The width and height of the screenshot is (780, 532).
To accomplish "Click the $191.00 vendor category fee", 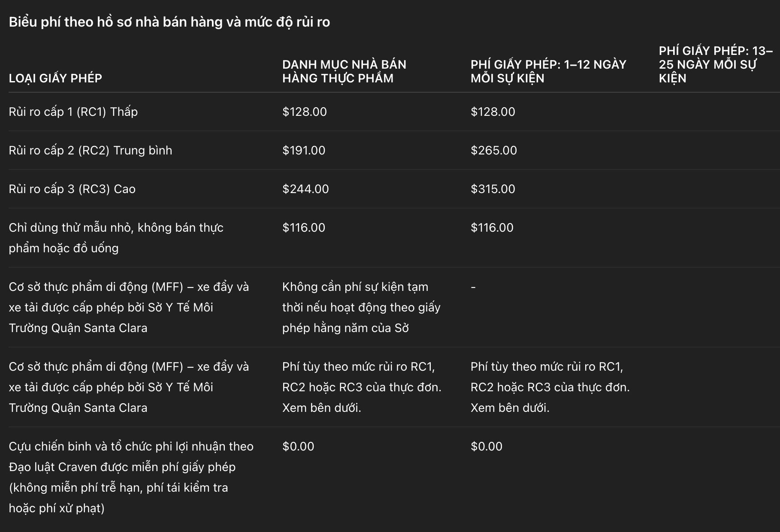I will pos(304,150).
